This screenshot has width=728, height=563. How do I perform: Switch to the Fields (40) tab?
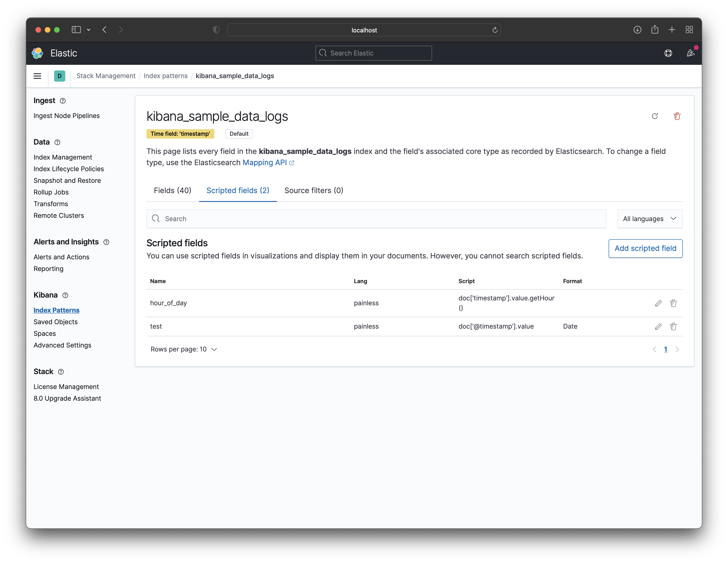(173, 190)
